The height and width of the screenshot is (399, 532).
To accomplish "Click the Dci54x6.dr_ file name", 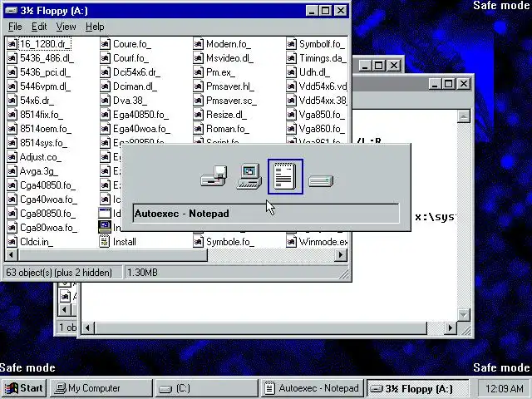I will point(136,72).
